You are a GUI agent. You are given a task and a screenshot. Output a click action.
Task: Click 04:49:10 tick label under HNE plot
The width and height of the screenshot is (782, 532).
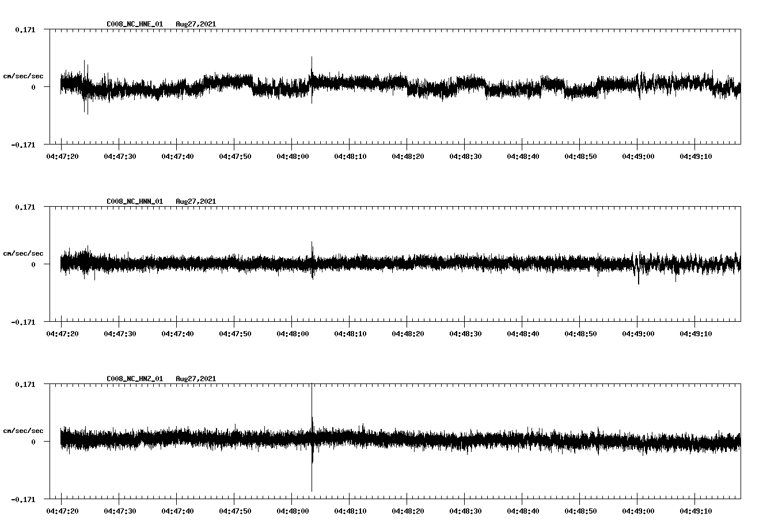(x=696, y=157)
